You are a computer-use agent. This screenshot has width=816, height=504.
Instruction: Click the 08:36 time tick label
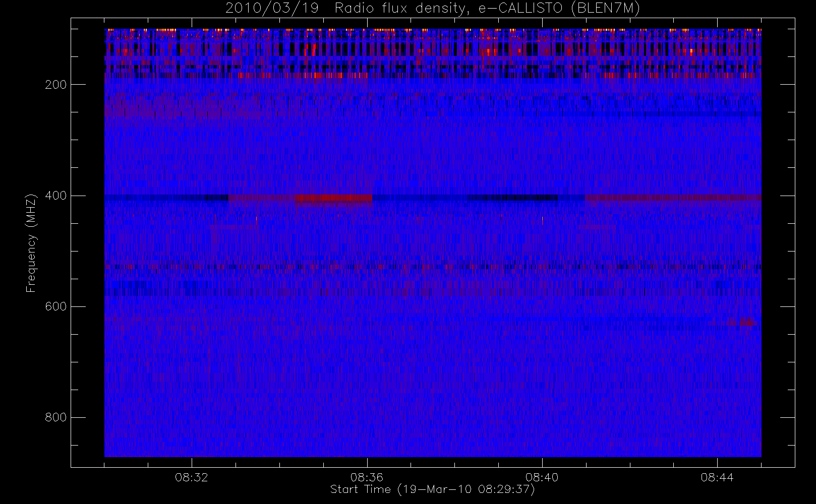(x=367, y=477)
